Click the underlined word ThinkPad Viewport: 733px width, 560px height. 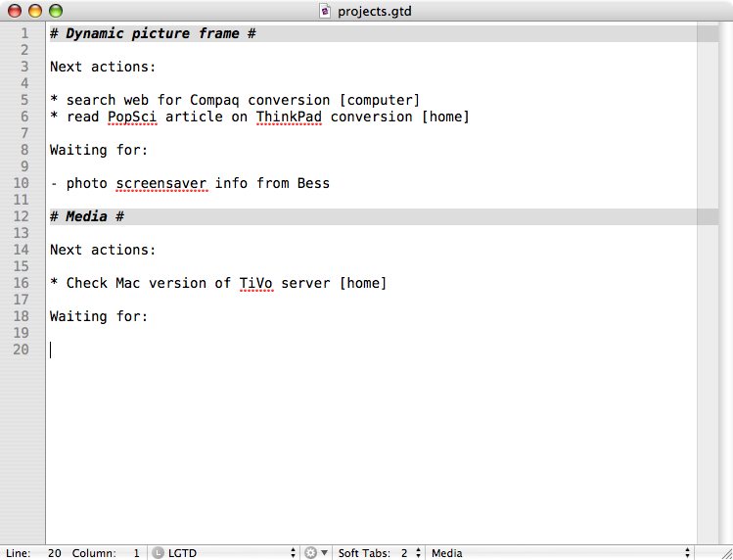(289, 117)
